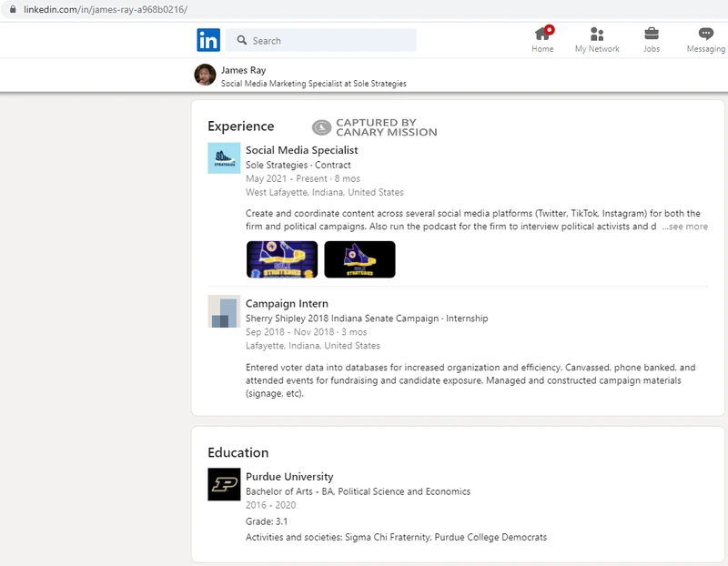Screen dimensions: 728x566
Task: Click the '2016 - 2020' education dates
Action: (270, 505)
